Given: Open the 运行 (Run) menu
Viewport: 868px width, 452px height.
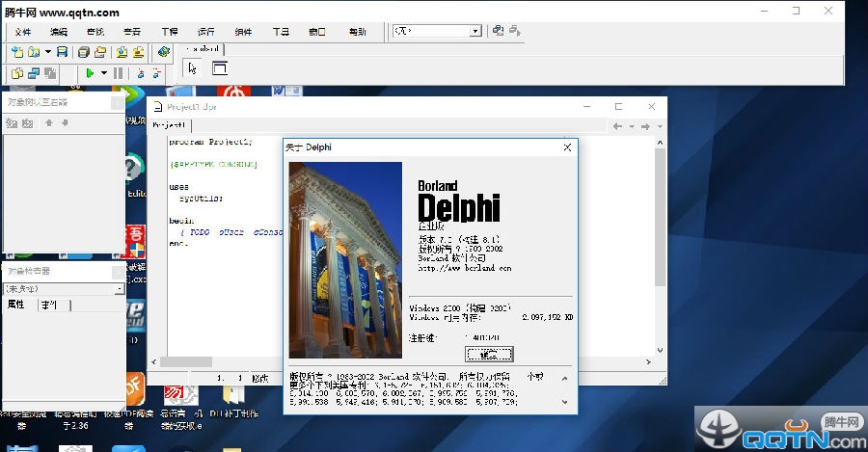Looking at the screenshot, I should point(206,32).
